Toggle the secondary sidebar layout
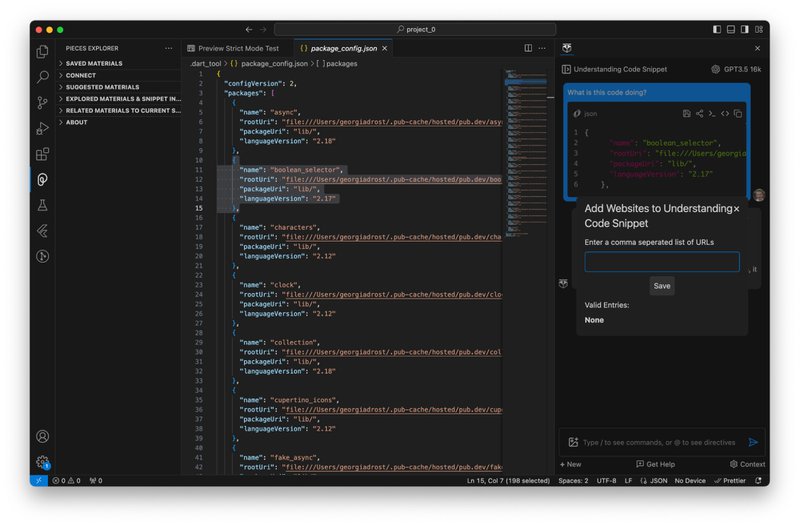 click(x=745, y=30)
